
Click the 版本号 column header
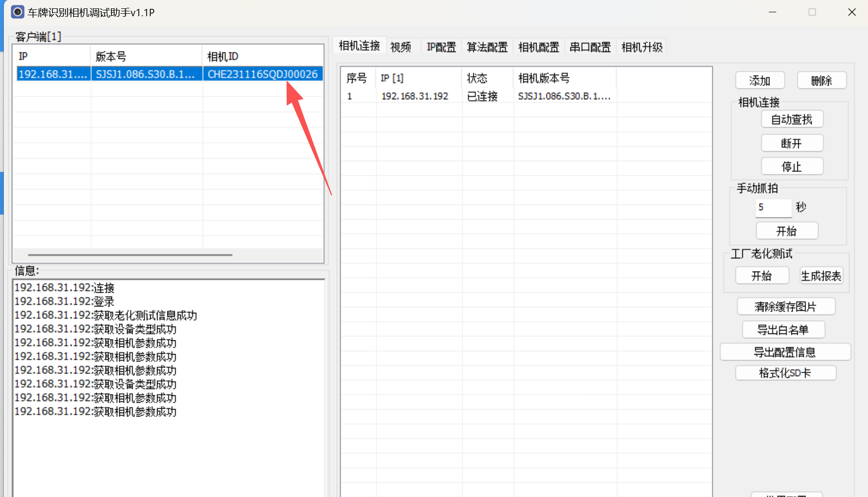pos(146,56)
